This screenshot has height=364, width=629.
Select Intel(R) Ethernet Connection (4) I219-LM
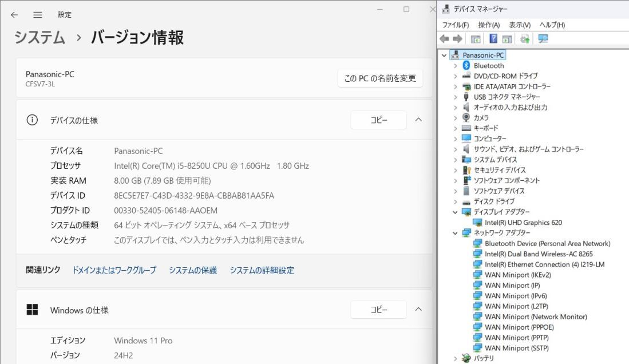coord(544,264)
